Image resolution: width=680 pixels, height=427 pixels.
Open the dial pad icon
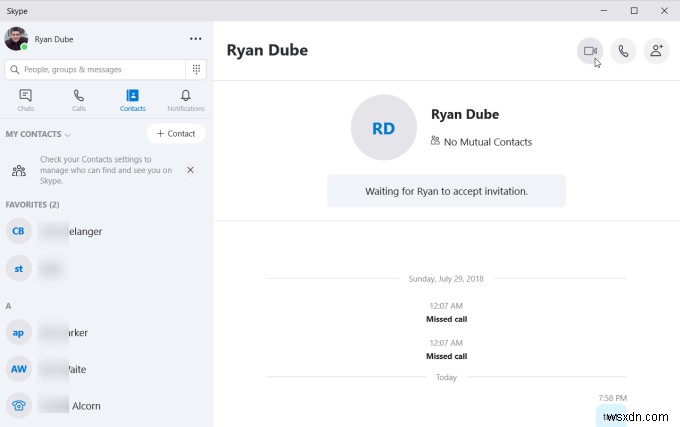197,69
